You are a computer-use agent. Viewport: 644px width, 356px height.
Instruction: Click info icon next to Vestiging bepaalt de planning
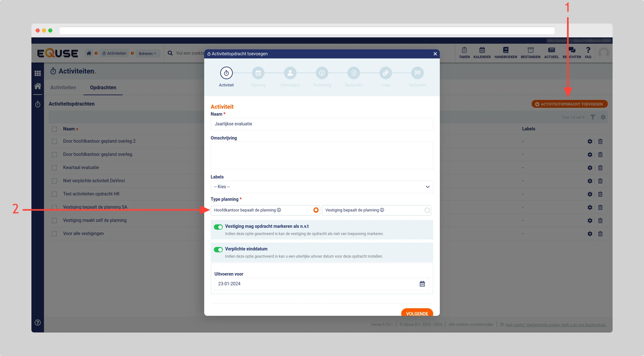click(382, 210)
